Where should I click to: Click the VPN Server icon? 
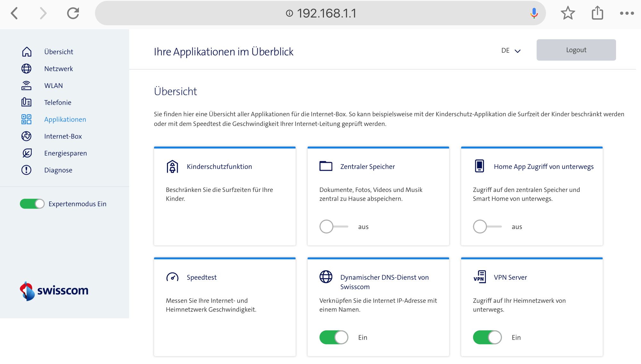(480, 277)
